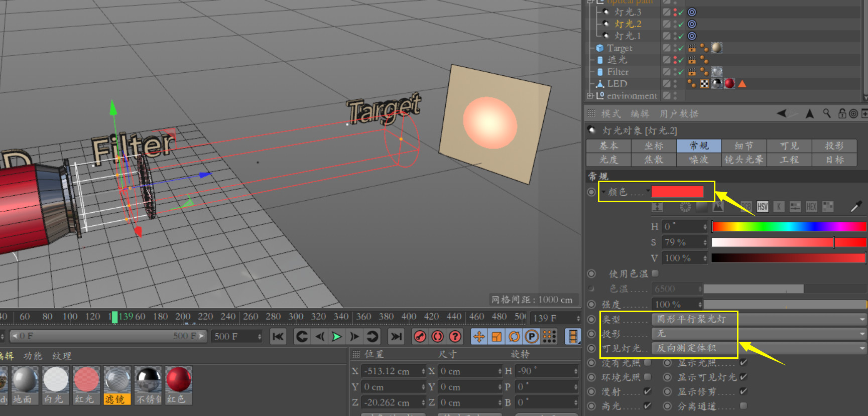Enable the 分离通道 checkbox
Viewport: 868px width, 416px height.
coord(743,406)
